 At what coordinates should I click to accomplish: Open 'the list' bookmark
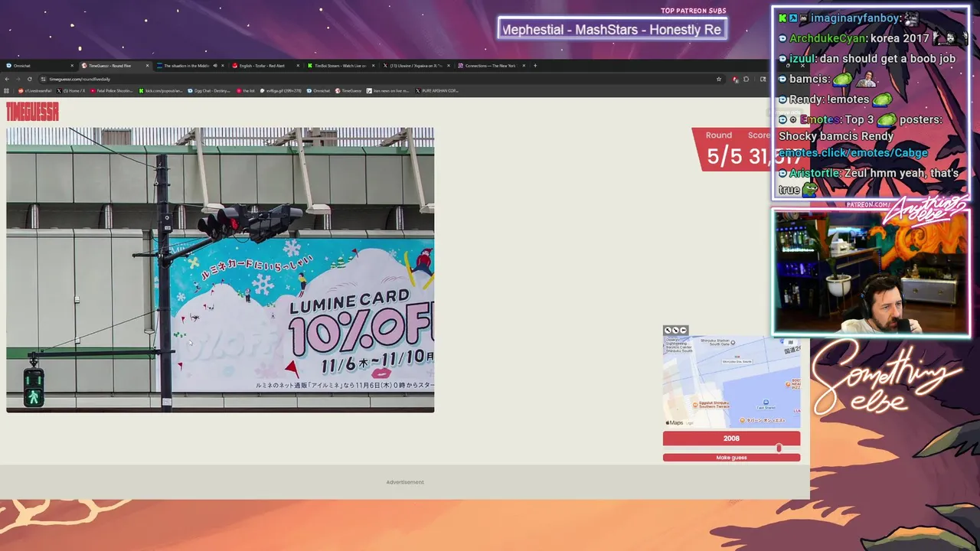[x=246, y=91]
